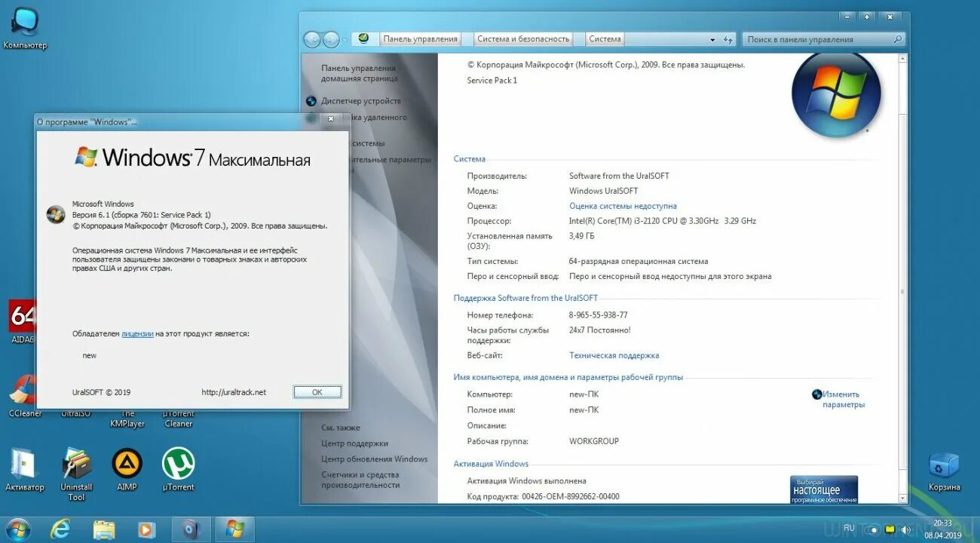Go back in Control Panel window
The width and height of the screenshot is (980, 543).
pyautogui.click(x=312, y=40)
